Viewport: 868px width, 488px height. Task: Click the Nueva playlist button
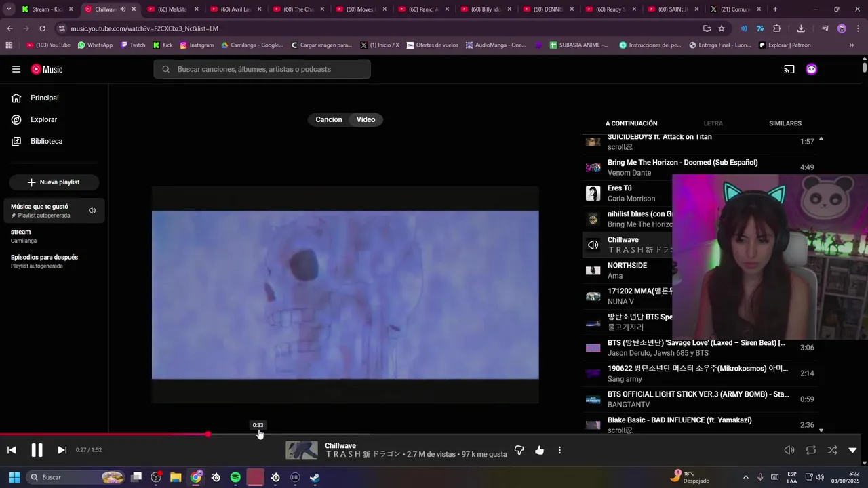(54, 182)
